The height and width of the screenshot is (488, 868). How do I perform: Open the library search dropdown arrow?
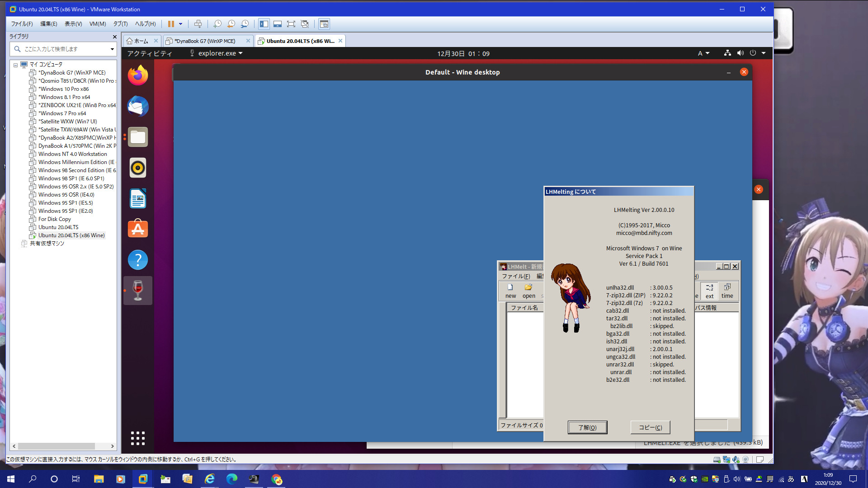[112, 49]
